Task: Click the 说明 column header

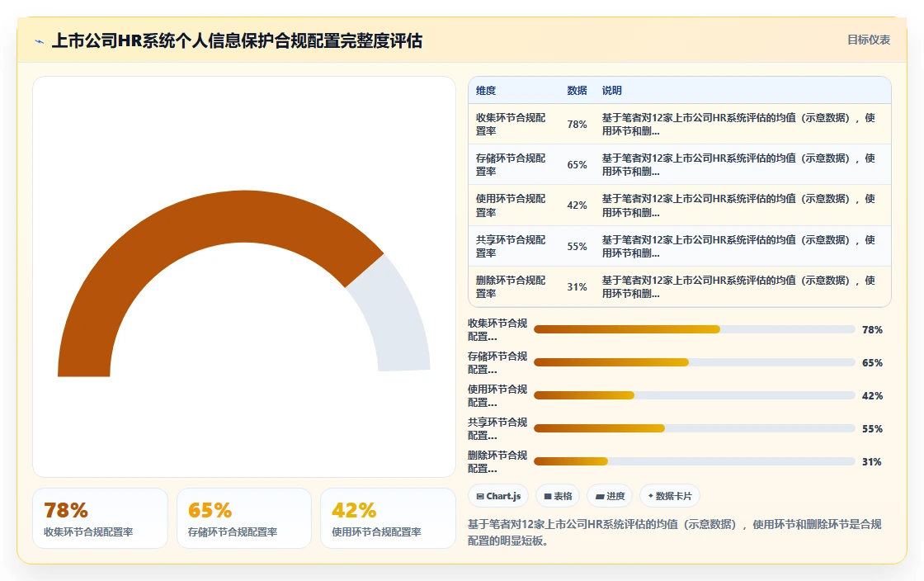Action: click(x=611, y=91)
